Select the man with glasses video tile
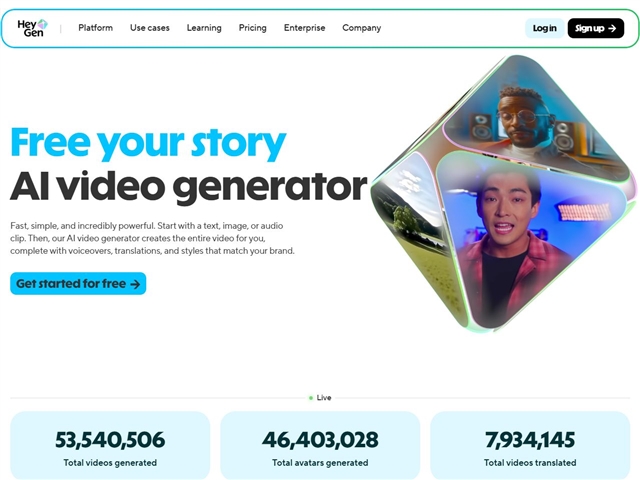 pos(535,122)
